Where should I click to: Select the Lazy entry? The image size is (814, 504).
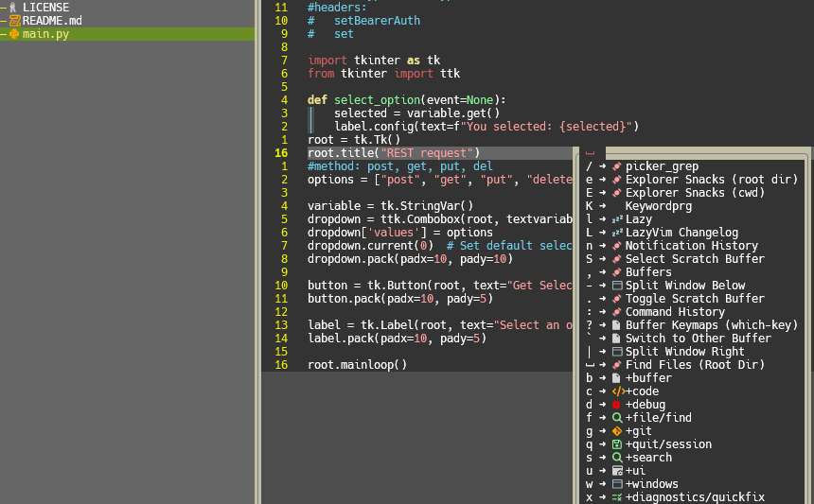tap(639, 219)
